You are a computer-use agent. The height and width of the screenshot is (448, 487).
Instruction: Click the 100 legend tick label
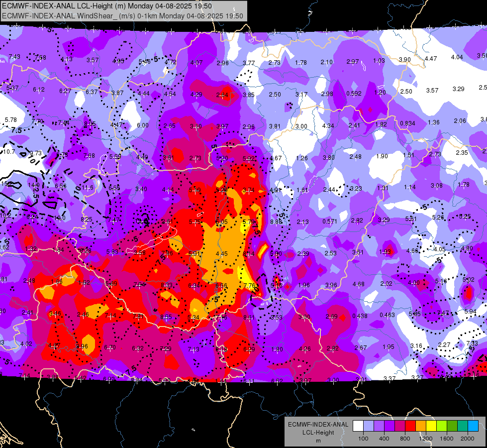363,439
